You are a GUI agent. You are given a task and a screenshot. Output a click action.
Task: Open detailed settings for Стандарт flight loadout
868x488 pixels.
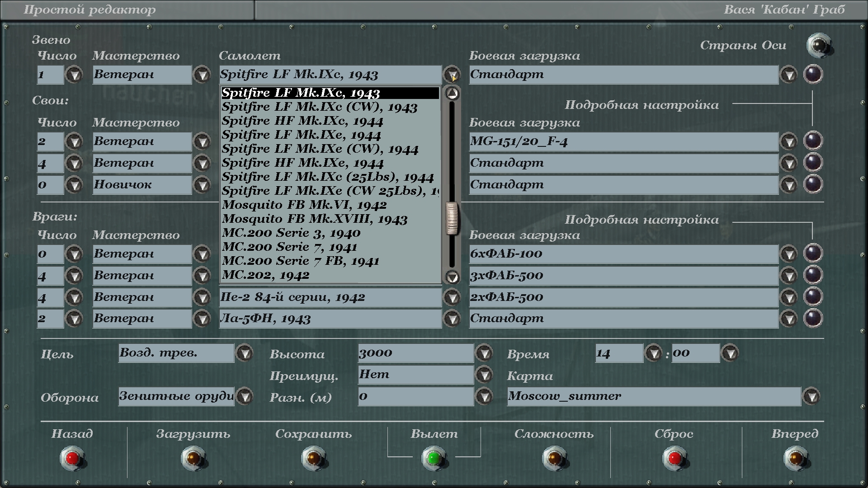[812, 74]
